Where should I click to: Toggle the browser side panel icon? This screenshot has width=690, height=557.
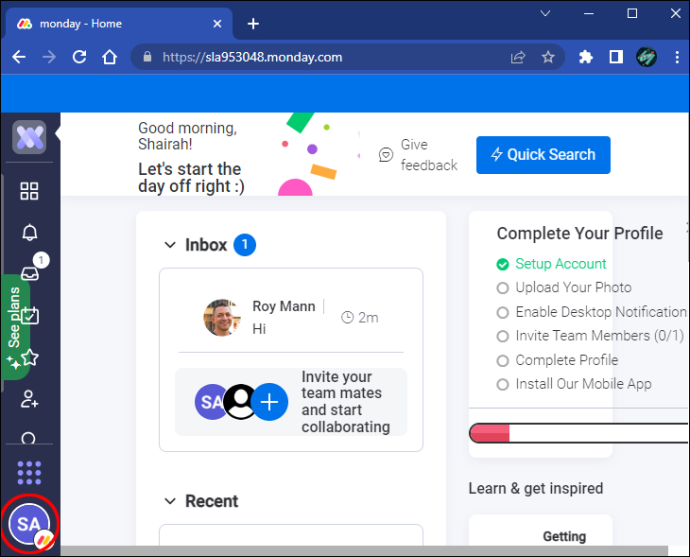(616, 57)
